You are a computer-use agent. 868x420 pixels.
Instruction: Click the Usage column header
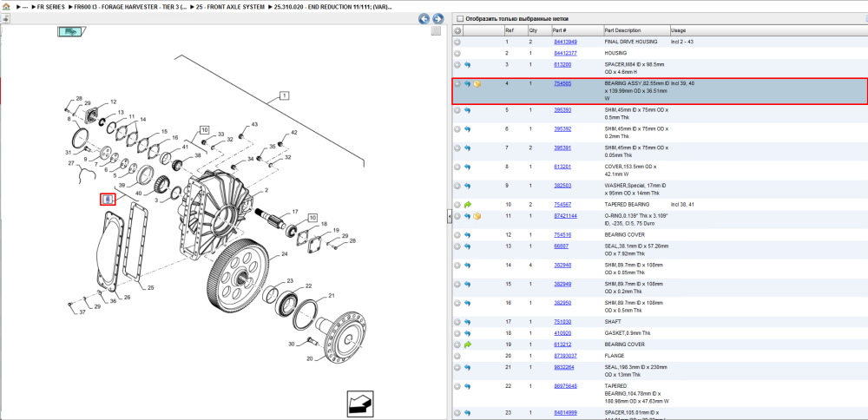678,30
